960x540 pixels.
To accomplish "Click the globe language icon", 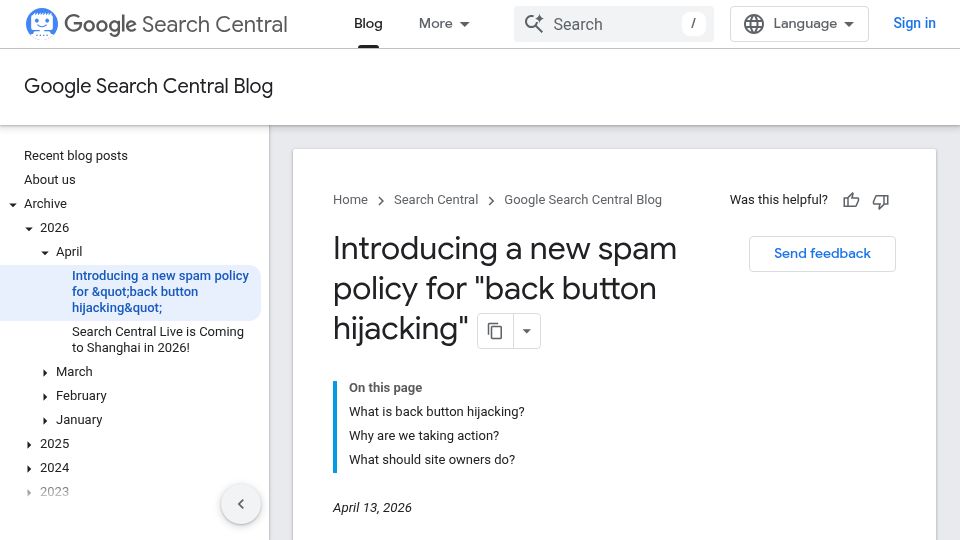I will click(754, 24).
